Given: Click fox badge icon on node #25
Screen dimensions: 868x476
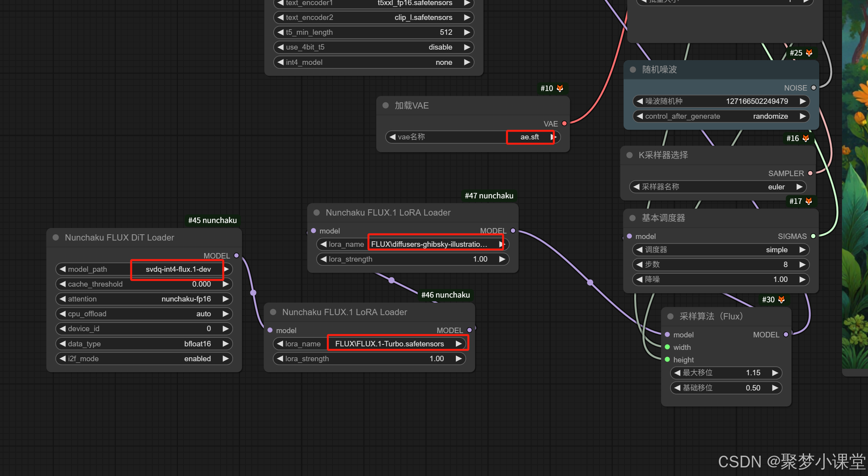Looking at the screenshot, I should coord(809,53).
